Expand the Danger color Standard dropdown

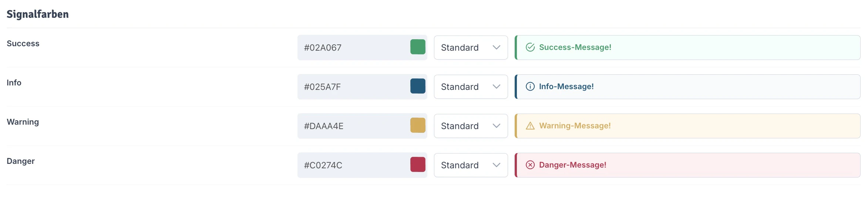pyautogui.click(x=471, y=165)
